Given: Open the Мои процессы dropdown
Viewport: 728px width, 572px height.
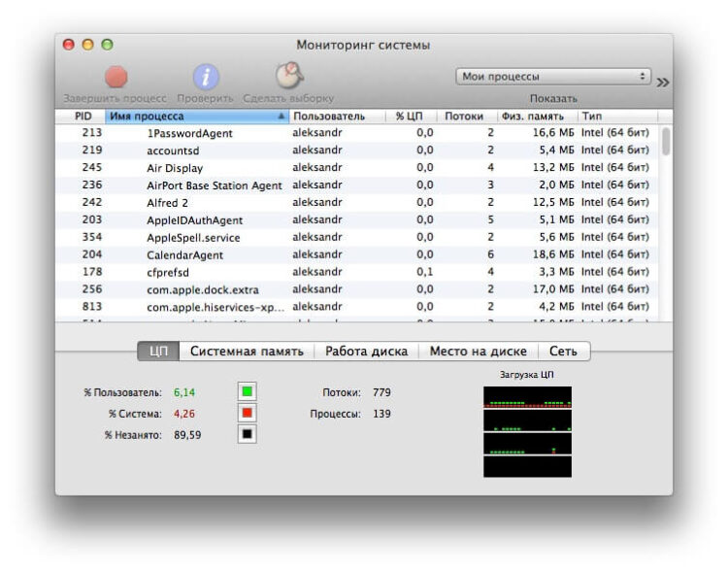Looking at the screenshot, I should [553, 76].
